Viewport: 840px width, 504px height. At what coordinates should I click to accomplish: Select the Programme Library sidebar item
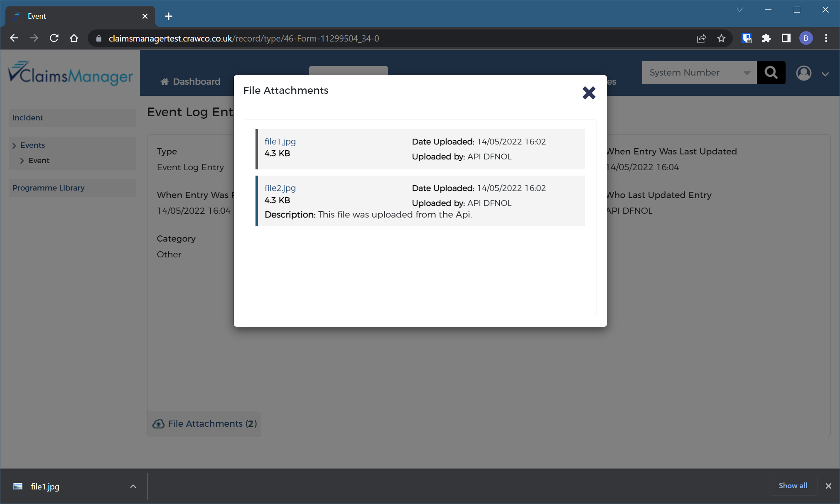click(49, 188)
